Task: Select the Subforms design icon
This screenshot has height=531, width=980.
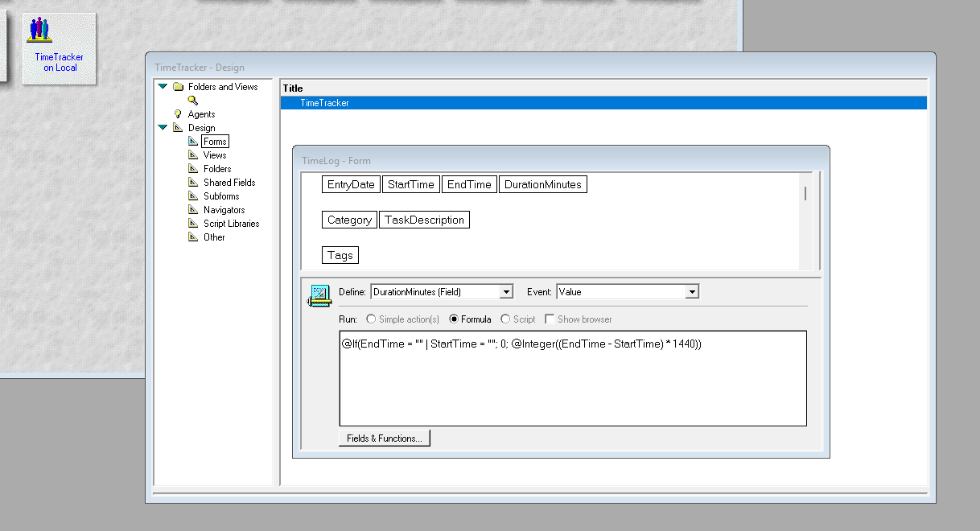Action: click(x=194, y=196)
